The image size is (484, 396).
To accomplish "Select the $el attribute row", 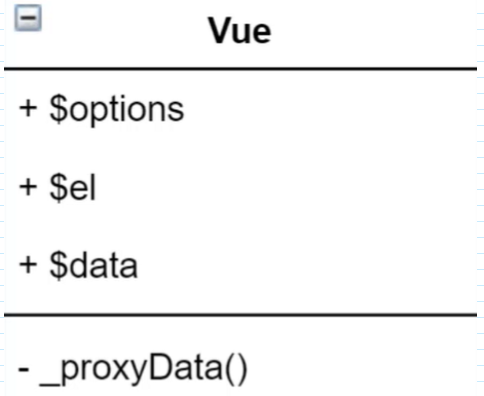I will [240, 188].
